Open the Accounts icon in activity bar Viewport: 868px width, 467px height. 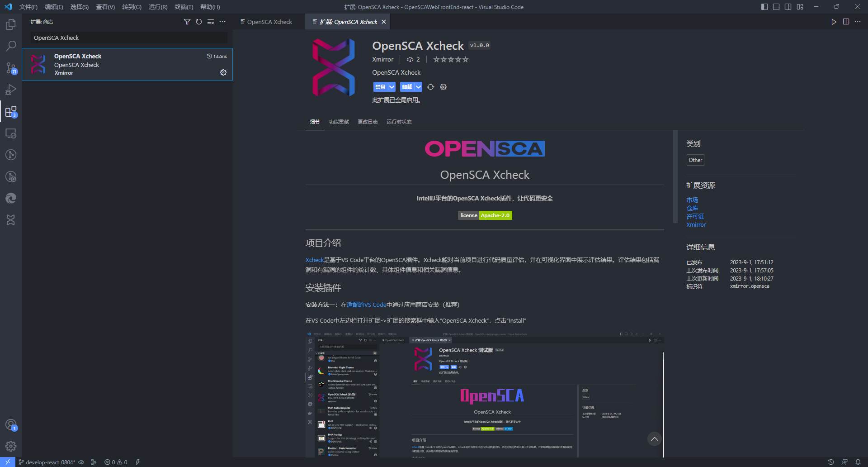[x=11, y=425]
